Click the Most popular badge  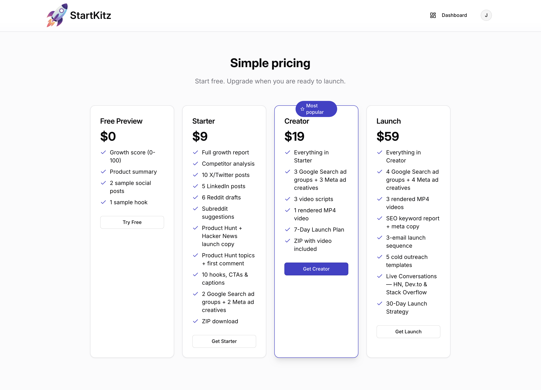pos(316,109)
